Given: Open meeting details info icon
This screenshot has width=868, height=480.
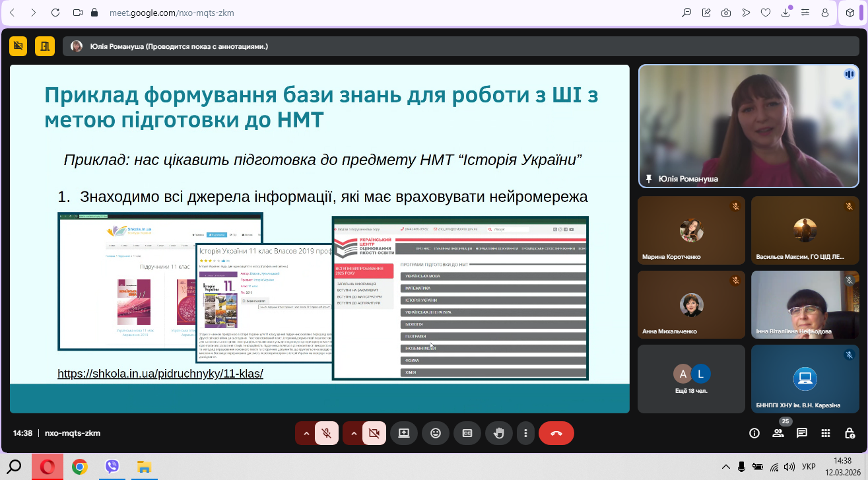Looking at the screenshot, I should coord(754,433).
